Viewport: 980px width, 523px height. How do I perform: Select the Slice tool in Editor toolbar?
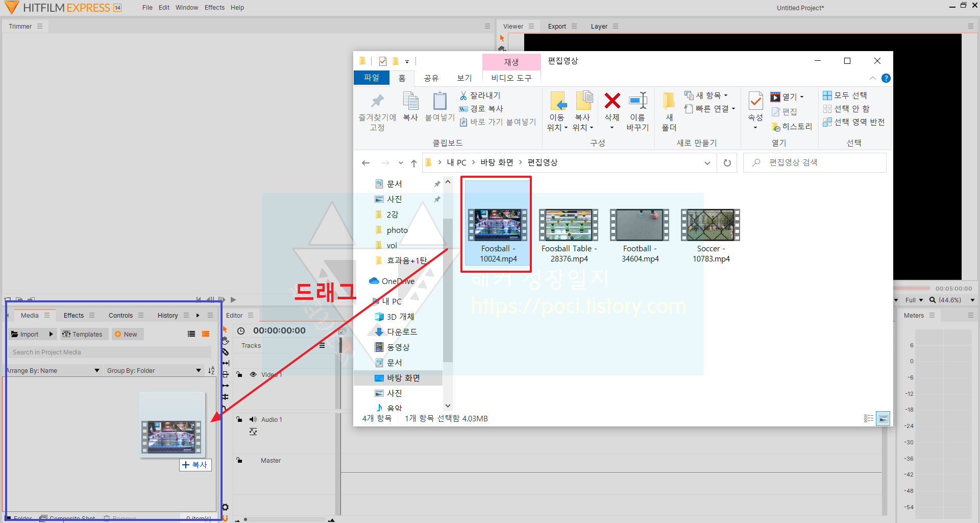[225, 352]
